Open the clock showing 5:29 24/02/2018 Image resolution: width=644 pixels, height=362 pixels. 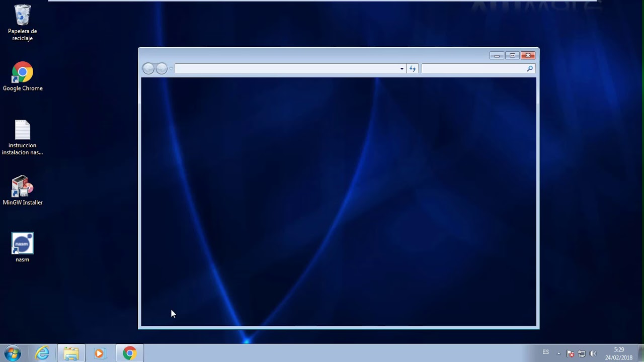[619, 353]
